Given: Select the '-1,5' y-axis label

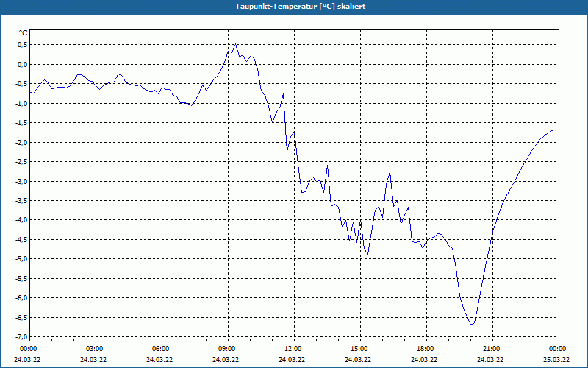Looking at the screenshot, I should click(x=21, y=123).
